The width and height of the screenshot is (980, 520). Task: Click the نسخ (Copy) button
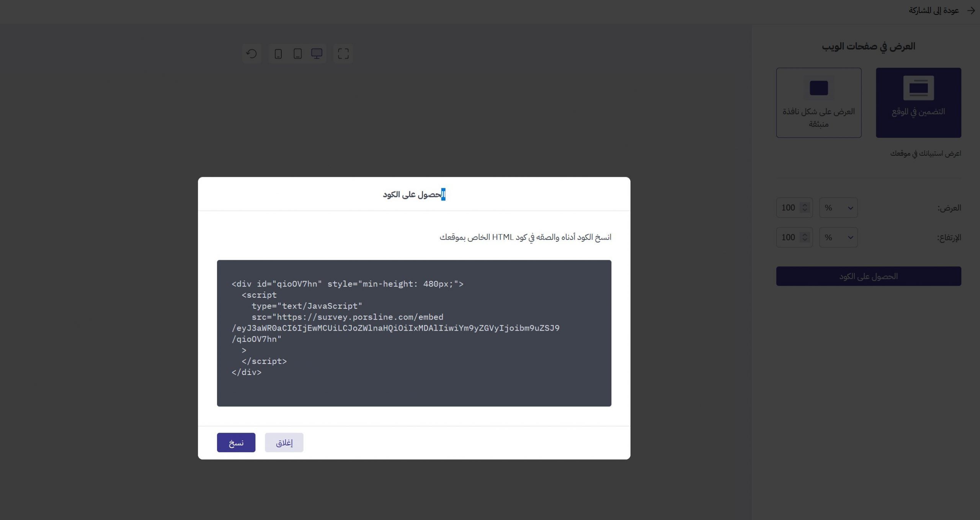tap(236, 442)
